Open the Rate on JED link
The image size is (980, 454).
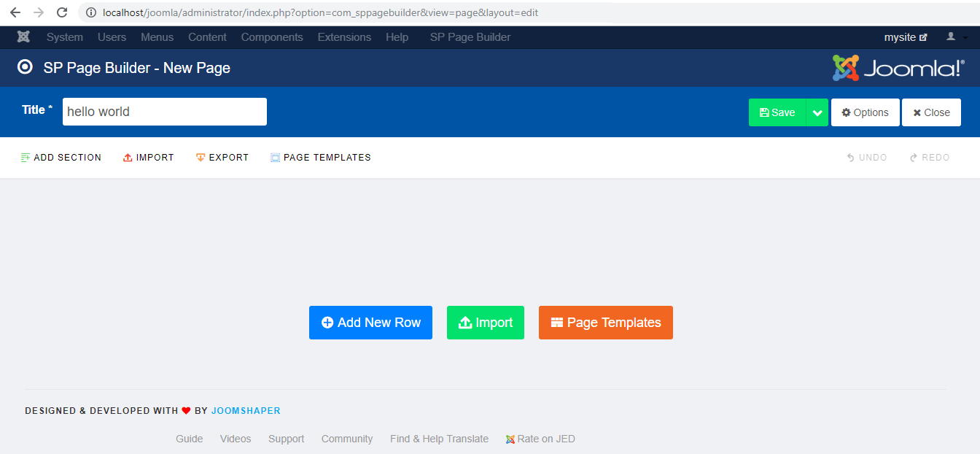point(540,439)
